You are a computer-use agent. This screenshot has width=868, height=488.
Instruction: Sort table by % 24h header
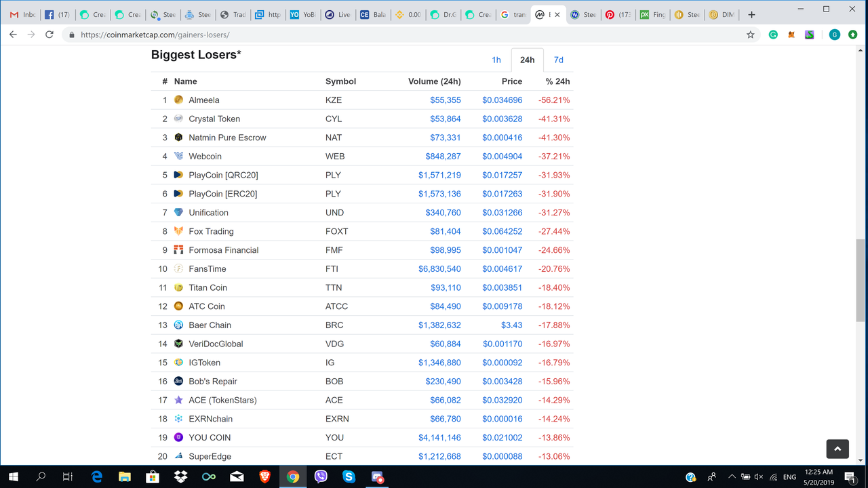557,81
